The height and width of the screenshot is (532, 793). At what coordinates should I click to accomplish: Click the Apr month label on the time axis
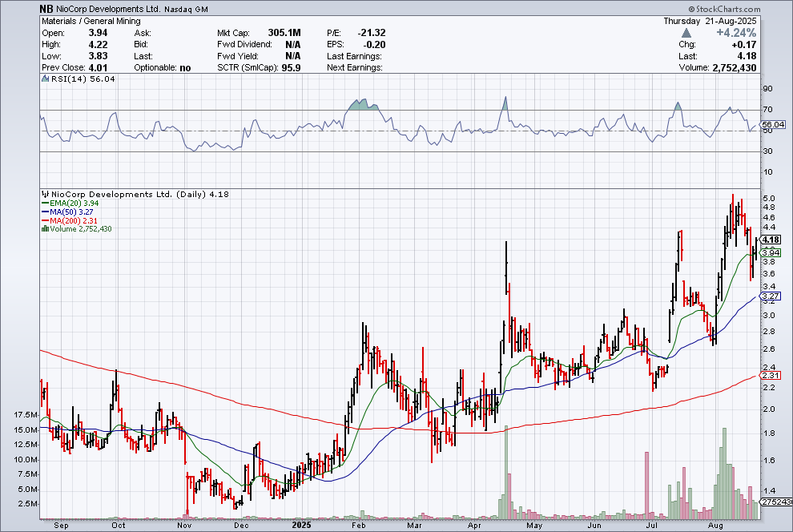click(474, 525)
